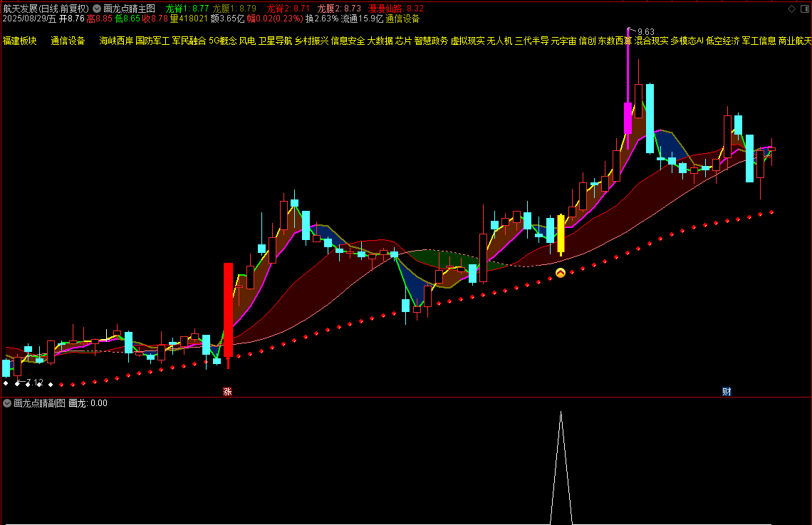Click the low price 低8.65
The width and height of the screenshot is (812, 525).
tap(127, 19)
